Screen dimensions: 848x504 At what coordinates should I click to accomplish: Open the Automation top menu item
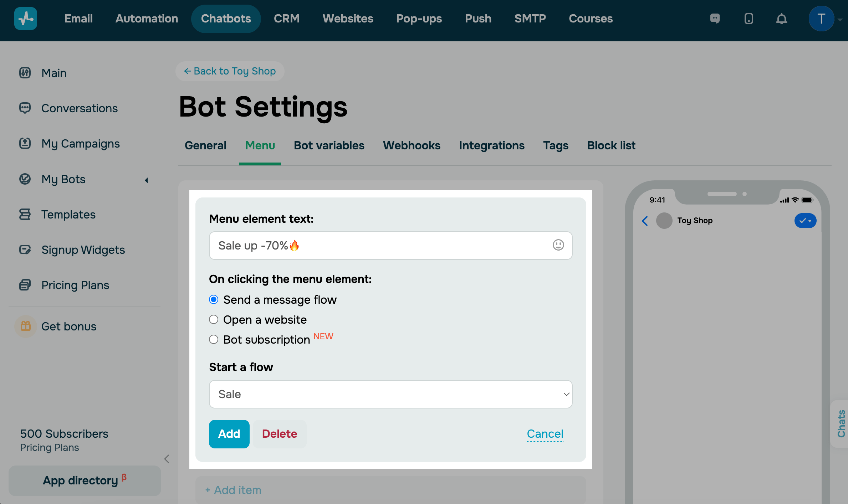pyautogui.click(x=147, y=19)
